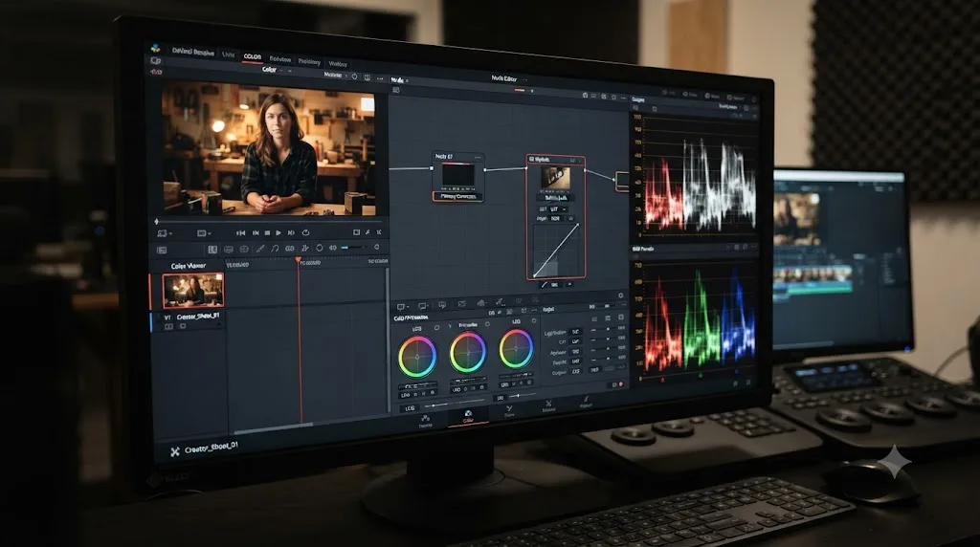
Task: Adjust the Output parameter slider row
Action: coord(588,372)
